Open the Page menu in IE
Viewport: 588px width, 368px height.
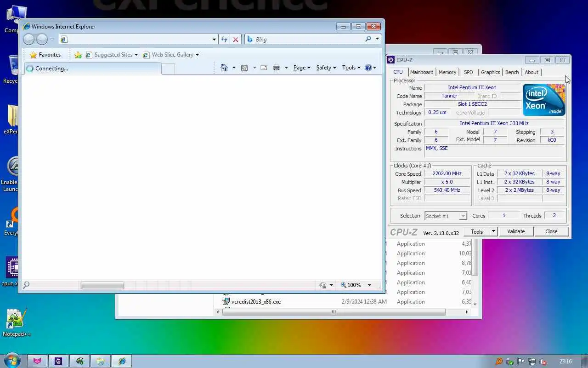[302, 68]
